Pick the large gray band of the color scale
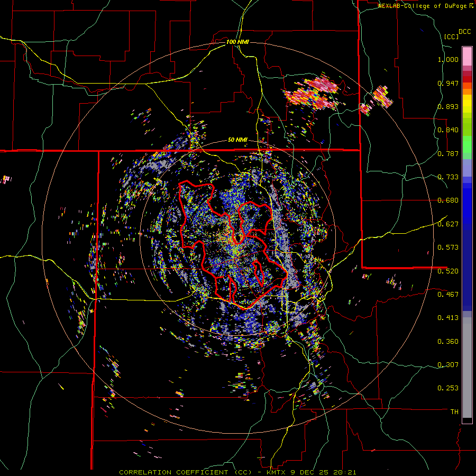This screenshot has height=476, width=476. click(x=467, y=368)
